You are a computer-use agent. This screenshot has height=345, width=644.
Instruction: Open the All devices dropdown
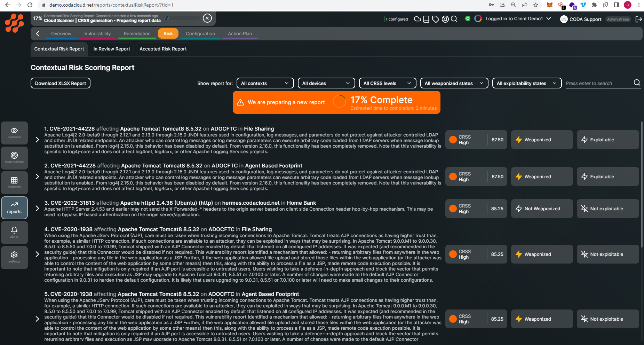tap(326, 83)
